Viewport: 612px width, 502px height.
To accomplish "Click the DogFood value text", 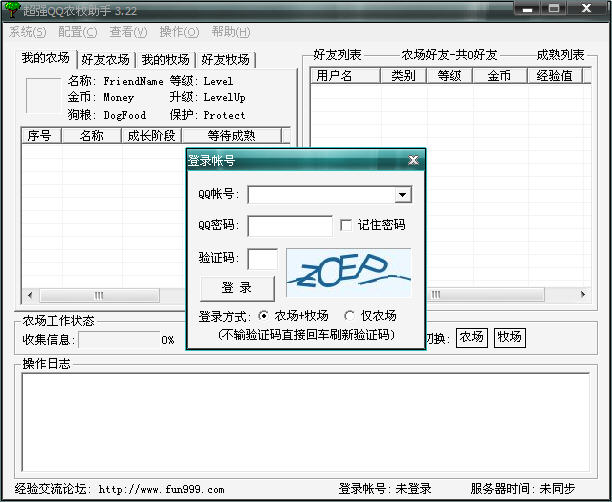I will pos(125,115).
